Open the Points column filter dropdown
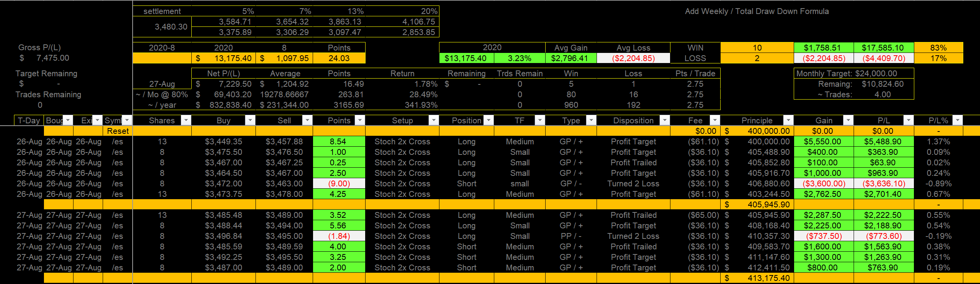The width and height of the screenshot is (980, 284). tap(360, 121)
